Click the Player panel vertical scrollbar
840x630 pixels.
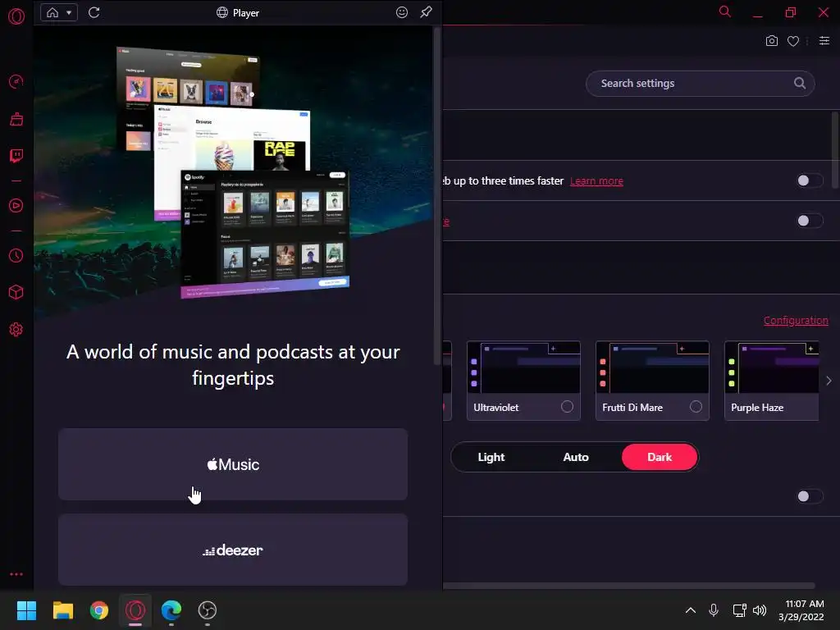(437, 196)
